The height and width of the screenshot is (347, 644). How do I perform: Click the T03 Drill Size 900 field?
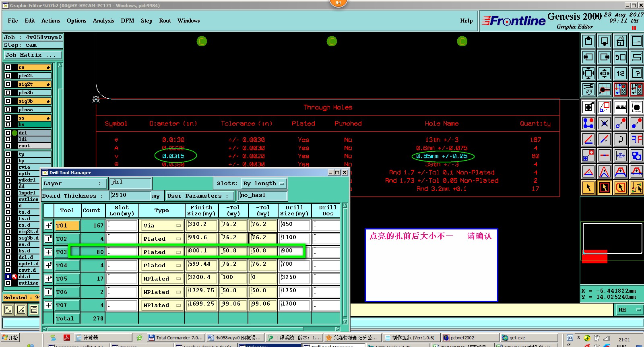(295, 252)
